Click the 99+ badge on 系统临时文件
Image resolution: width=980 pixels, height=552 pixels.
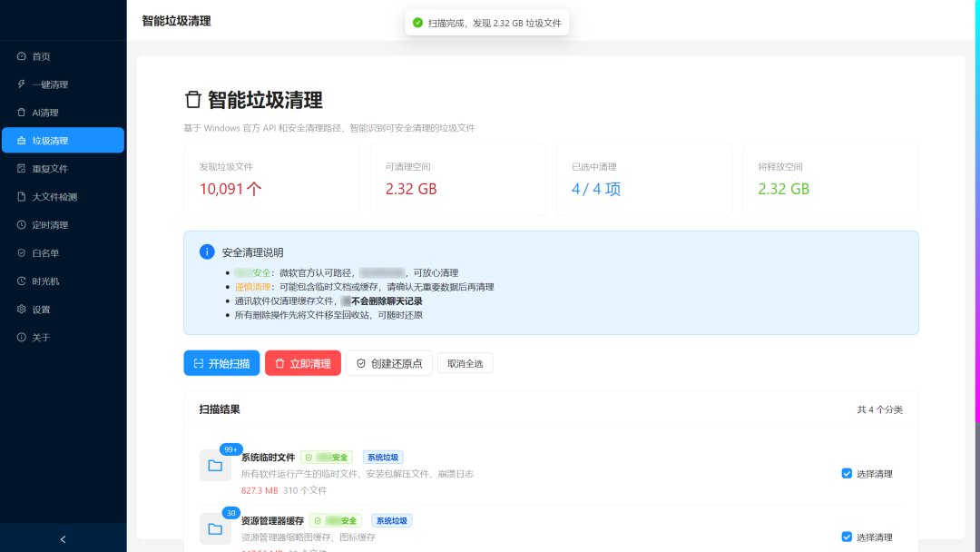coord(231,449)
